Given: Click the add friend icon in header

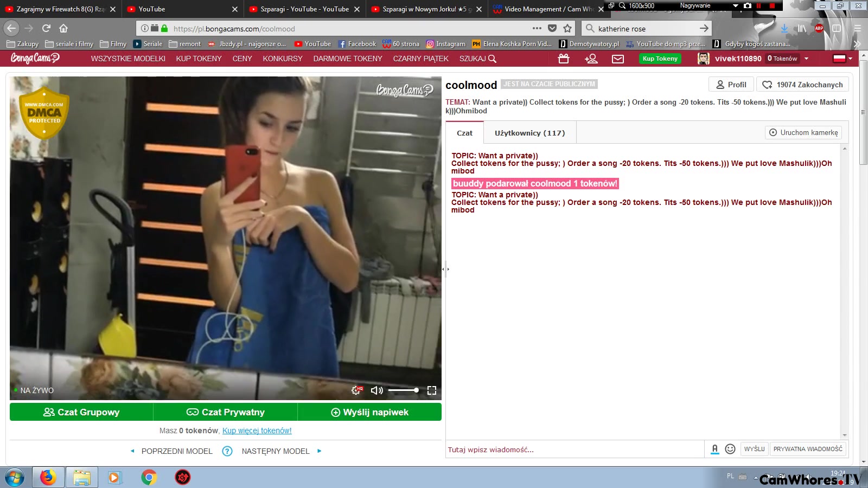Looking at the screenshot, I should coord(591,59).
